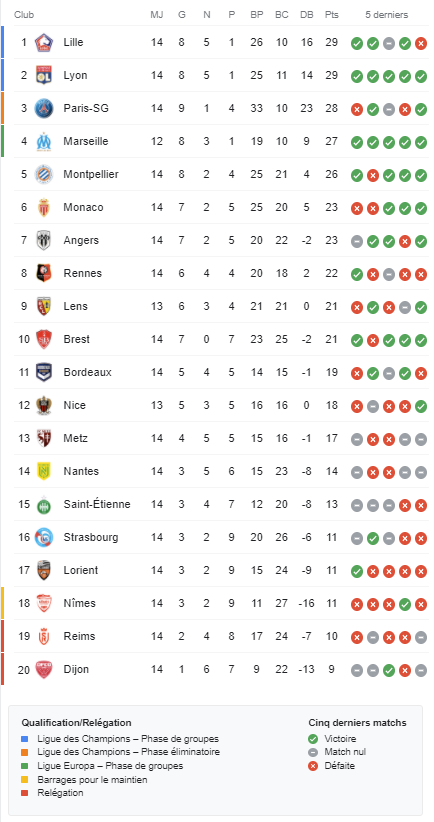Viewport: 434px width, 822px height.
Task: Open the Montpellier team name link
Action: [x=91, y=175]
